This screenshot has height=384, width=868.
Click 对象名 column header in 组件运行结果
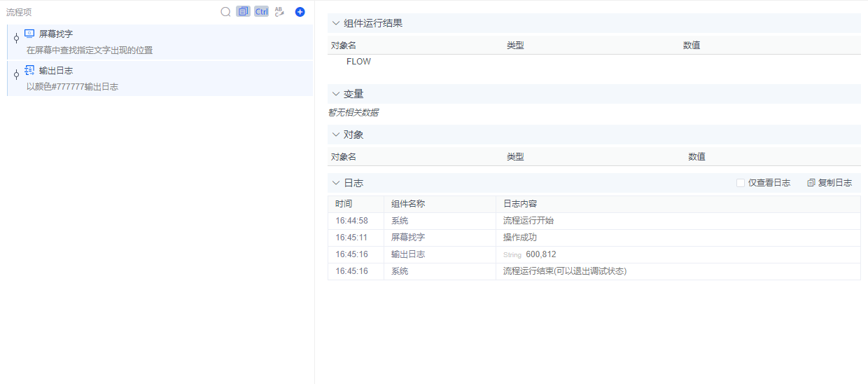344,45
